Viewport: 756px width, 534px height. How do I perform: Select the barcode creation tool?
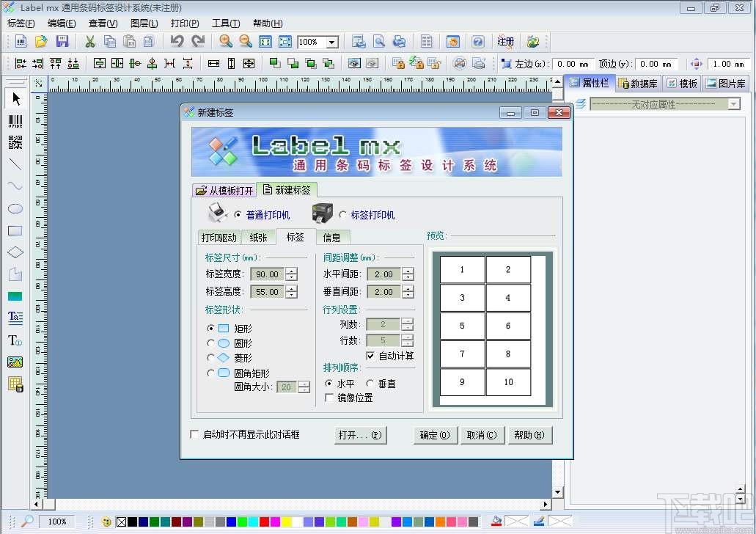(15, 121)
